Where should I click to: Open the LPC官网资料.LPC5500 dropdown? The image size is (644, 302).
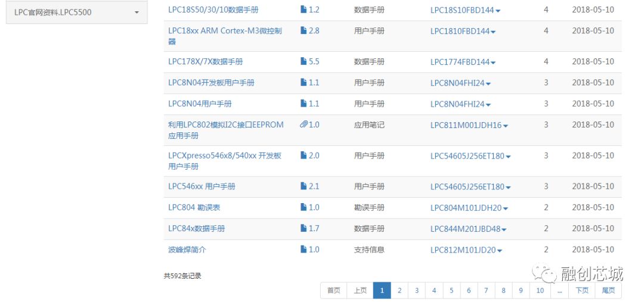[x=76, y=13]
